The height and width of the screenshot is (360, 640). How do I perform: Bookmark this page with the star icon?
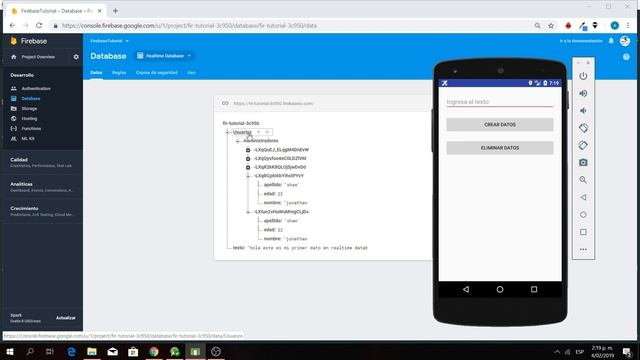tap(551, 26)
